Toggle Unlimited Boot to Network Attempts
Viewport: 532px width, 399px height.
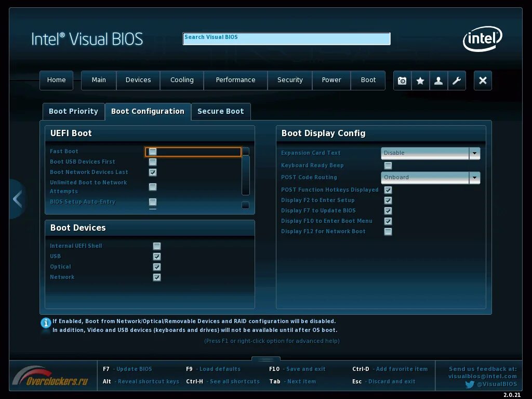tap(153, 187)
